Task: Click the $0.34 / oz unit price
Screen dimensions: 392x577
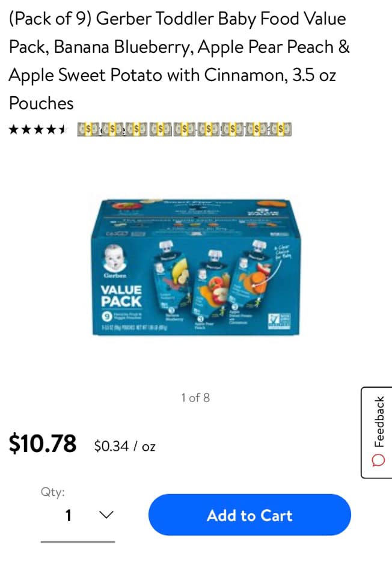Action: tap(125, 447)
